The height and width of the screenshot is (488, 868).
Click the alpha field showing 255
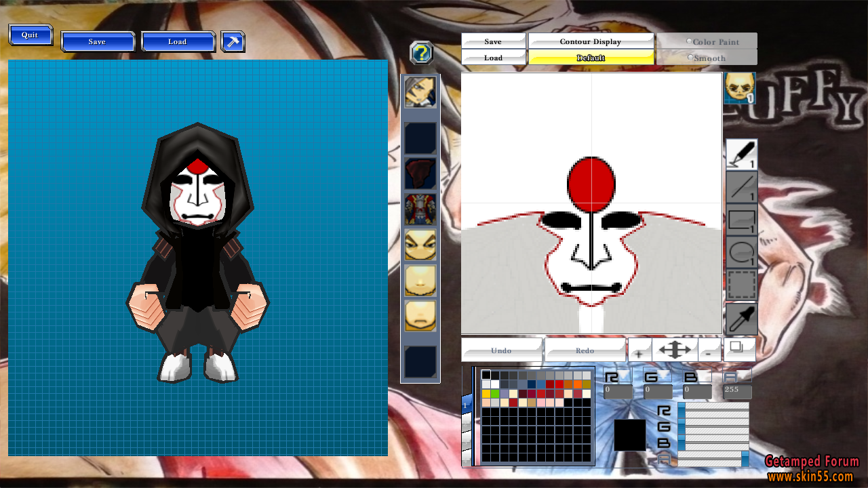738,391
